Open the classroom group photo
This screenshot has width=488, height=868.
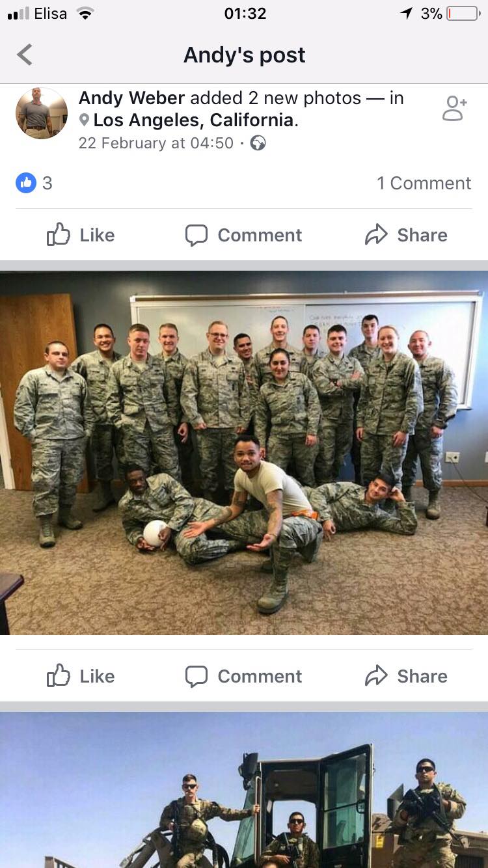[244, 453]
